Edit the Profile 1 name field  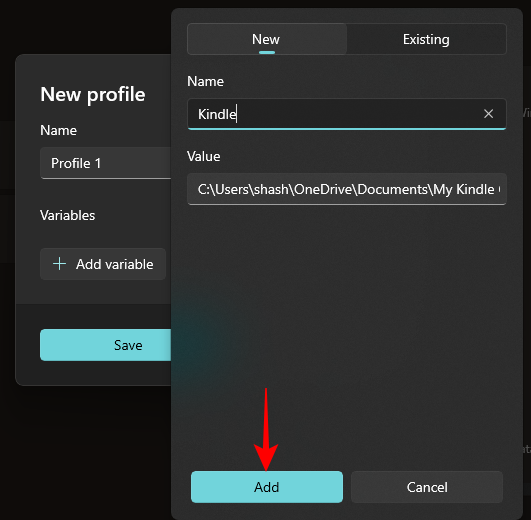(106, 163)
